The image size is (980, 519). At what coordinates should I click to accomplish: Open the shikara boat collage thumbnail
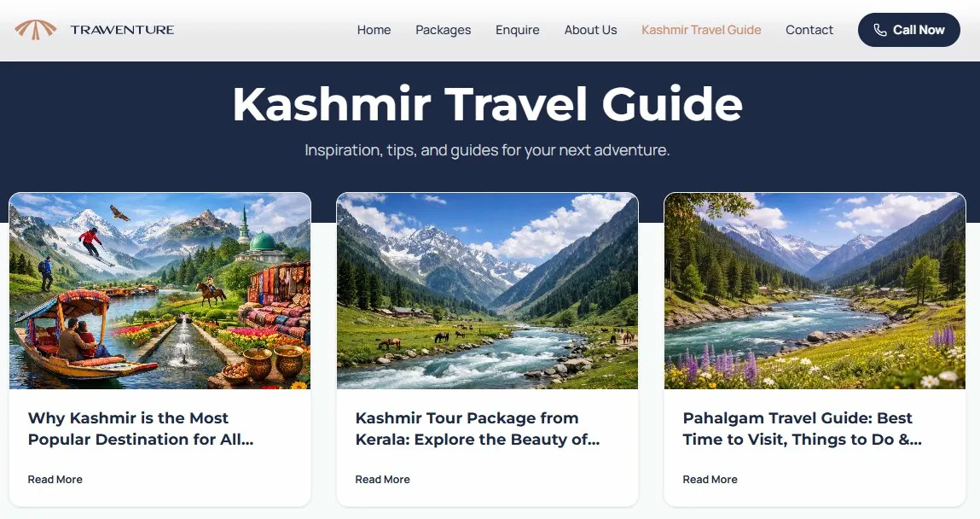[x=160, y=291]
